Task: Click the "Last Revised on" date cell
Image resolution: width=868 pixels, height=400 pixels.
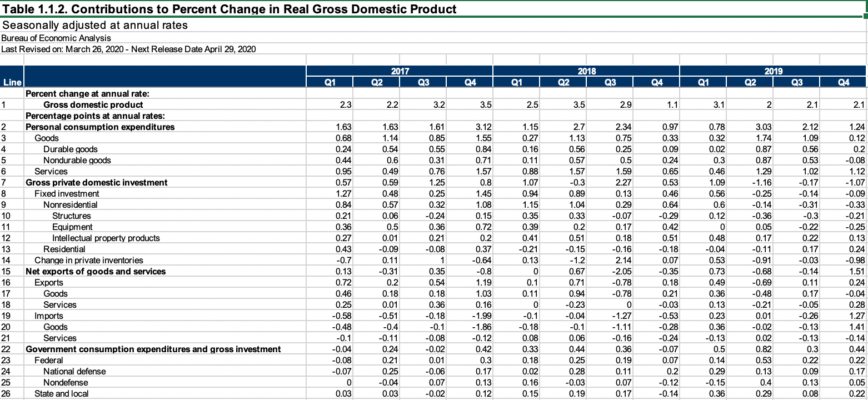Action: (128, 49)
